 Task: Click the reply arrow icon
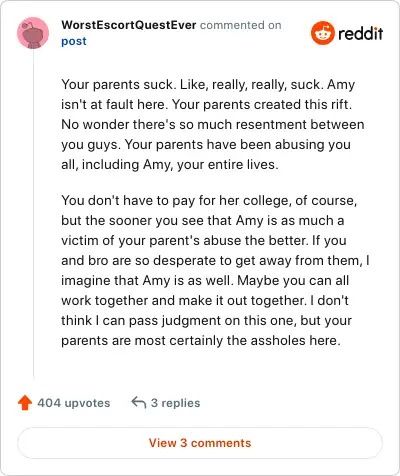point(139,402)
